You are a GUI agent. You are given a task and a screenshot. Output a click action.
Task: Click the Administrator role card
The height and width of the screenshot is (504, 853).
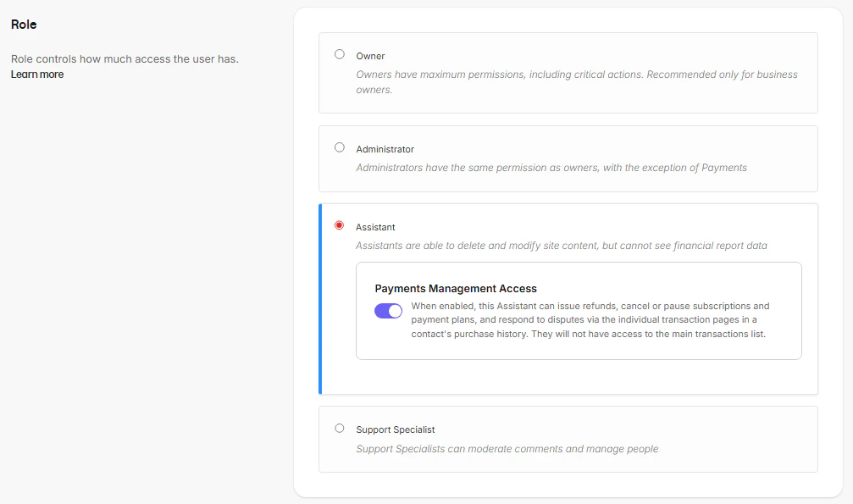click(x=568, y=158)
